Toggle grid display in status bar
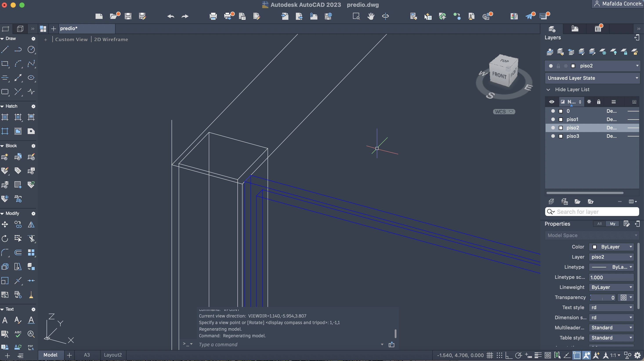The image size is (644, 361). coord(490,355)
